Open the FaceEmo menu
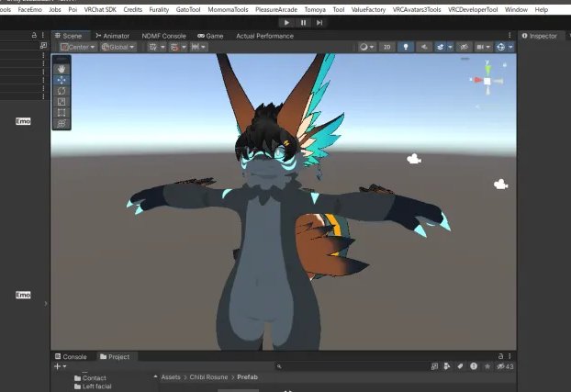The image size is (571, 392). (30, 9)
